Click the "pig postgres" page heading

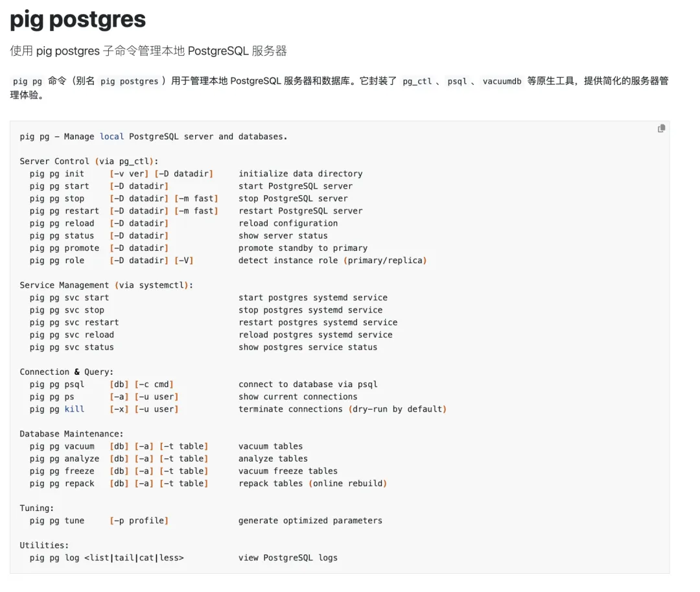tap(78, 19)
